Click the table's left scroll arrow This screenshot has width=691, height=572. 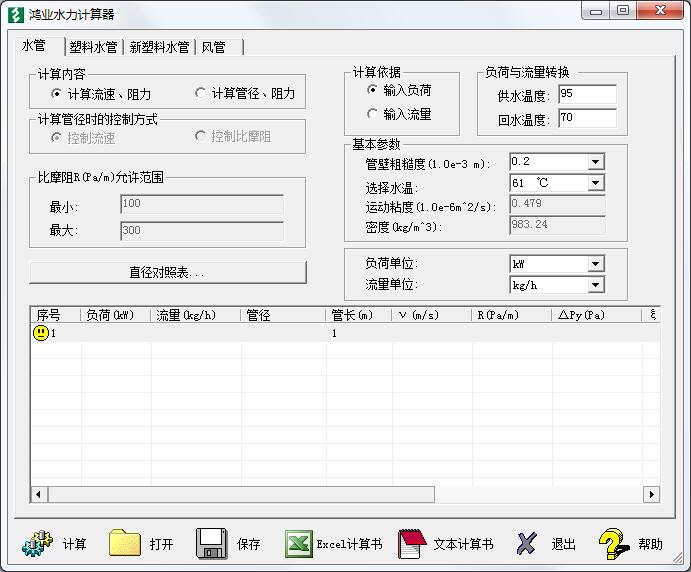pos(39,494)
